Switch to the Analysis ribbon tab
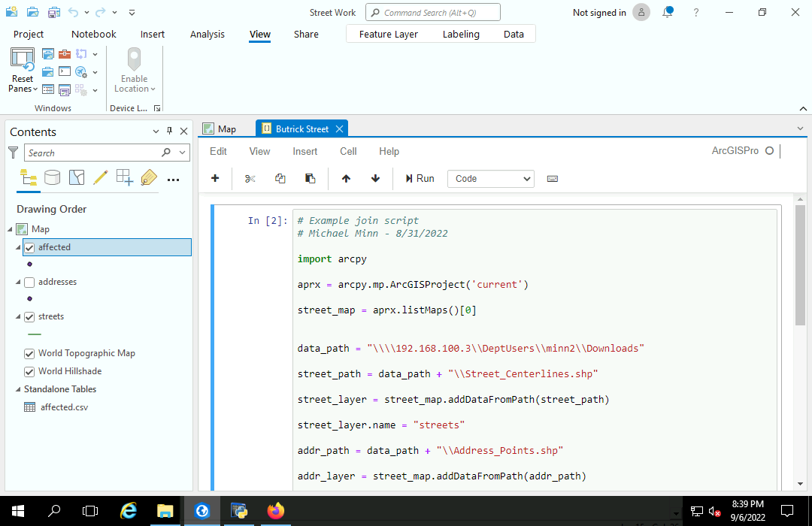 click(x=208, y=34)
